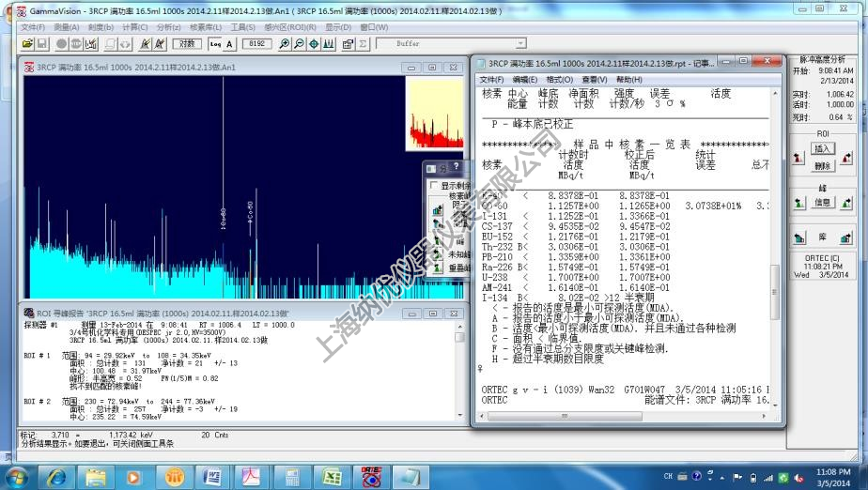The height and width of the screenshot is (490, 868).
Task: Open the 计算(C) menu
Action: tap(134, 27)
